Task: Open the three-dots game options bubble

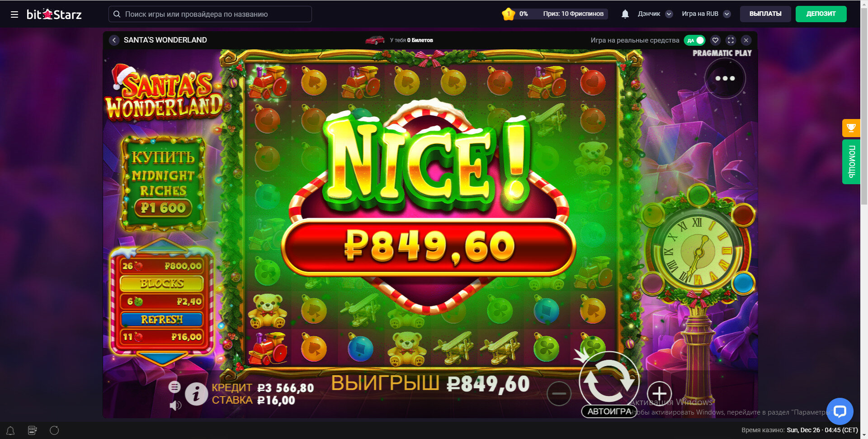Action: [x=725, y=78]
